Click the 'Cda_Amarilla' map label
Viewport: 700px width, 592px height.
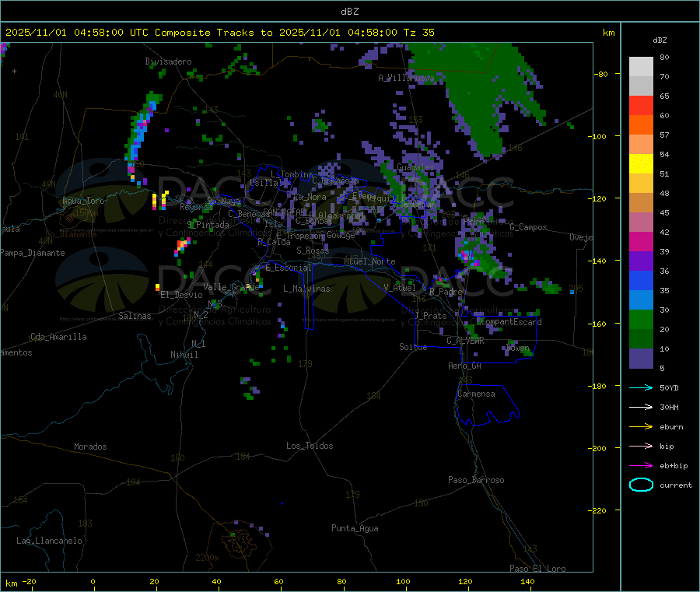58,337
